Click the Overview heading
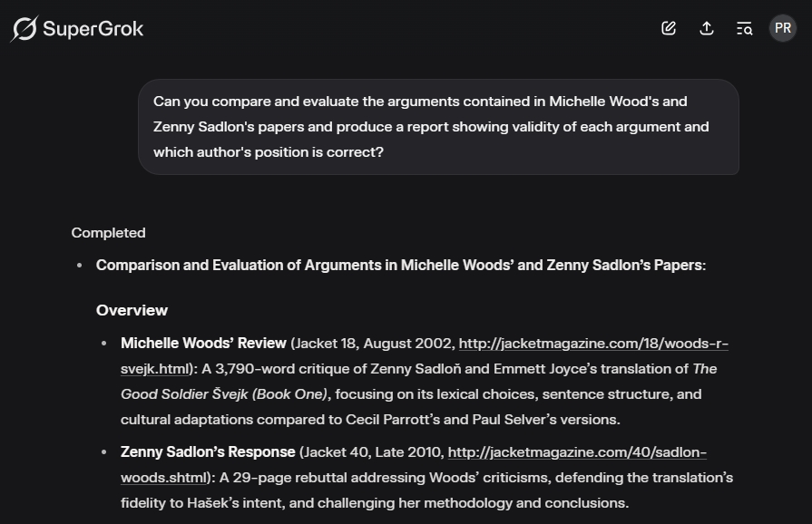Image resolution: width=812 pixels, height=524 pixels. [132, 310]
